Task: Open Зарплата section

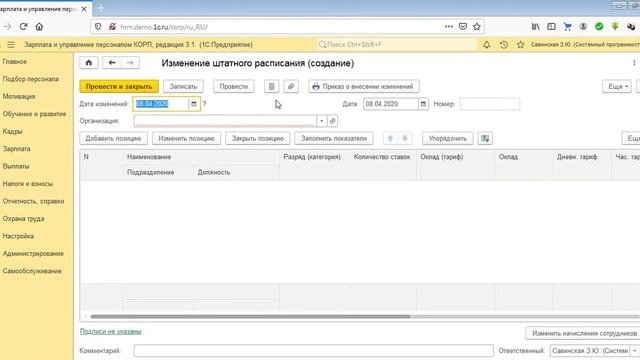Action: coord(16,149)
